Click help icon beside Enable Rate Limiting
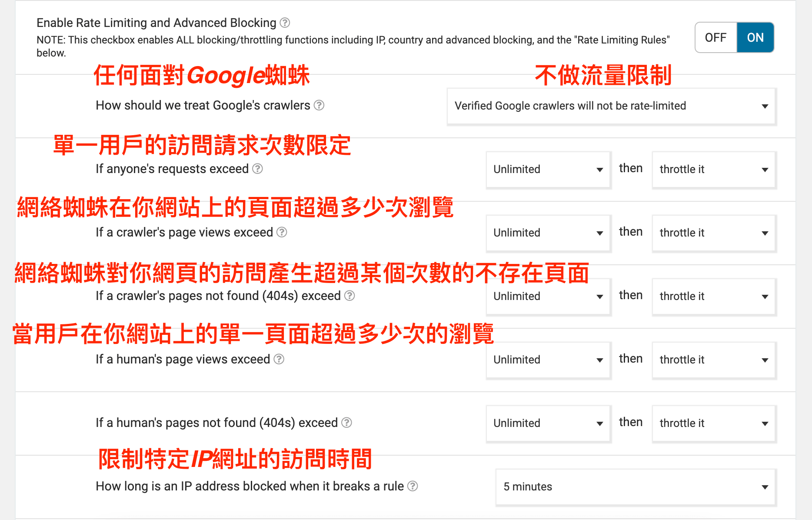Image resolution: width=812 pixels, height=520 pixels. click(285, 23)
